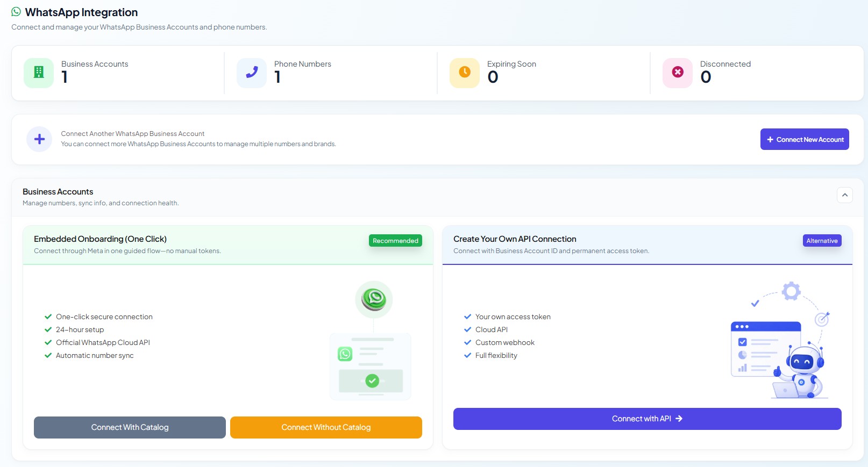Click the arrow icon on the Connect with API button

click(x=679, y=419)
